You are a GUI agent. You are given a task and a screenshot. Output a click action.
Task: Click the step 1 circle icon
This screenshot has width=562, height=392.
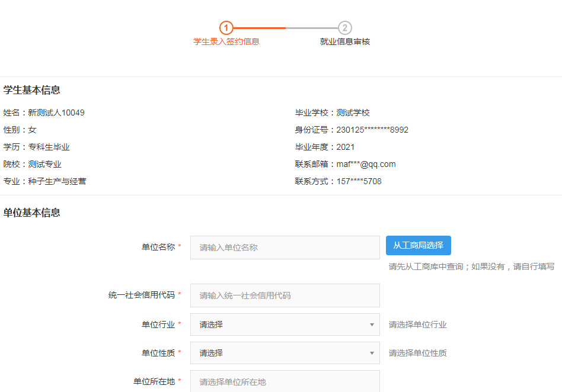coord(226,28)
